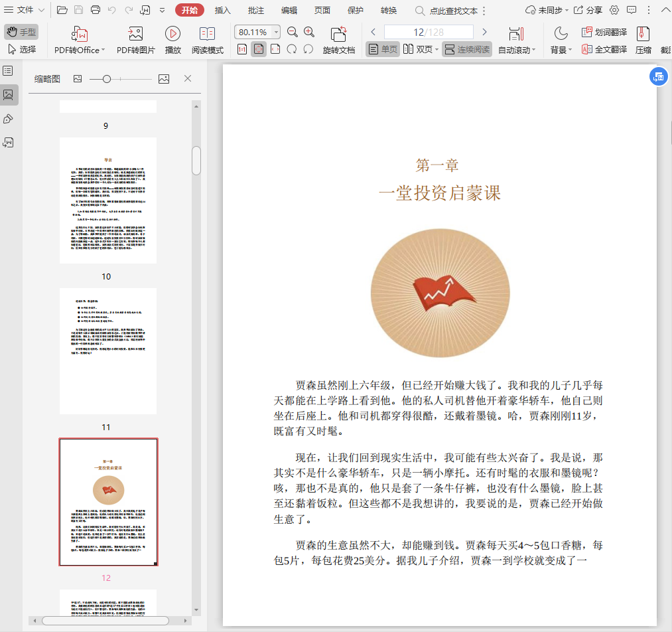Screen dimensions: 672x632
Task: Enable the 选择 select tool
Action: (21, 49)
